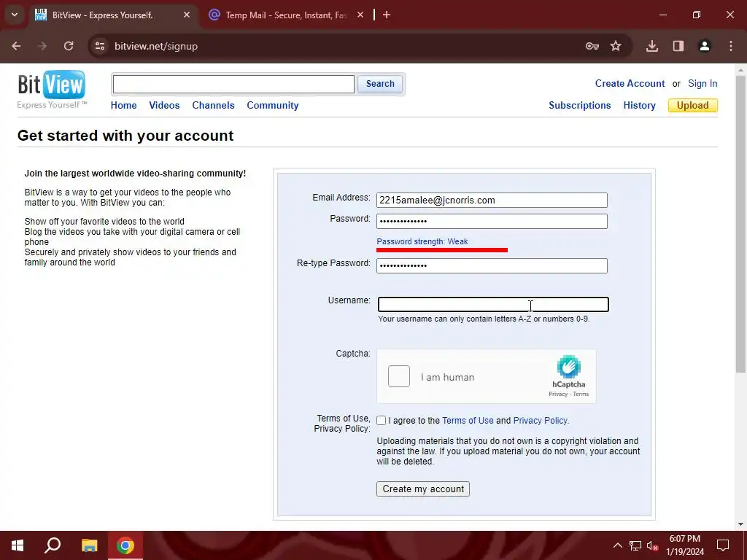The image size is (747, 560).
Task: Click the network tray icon
Action: tap(635, 545)
